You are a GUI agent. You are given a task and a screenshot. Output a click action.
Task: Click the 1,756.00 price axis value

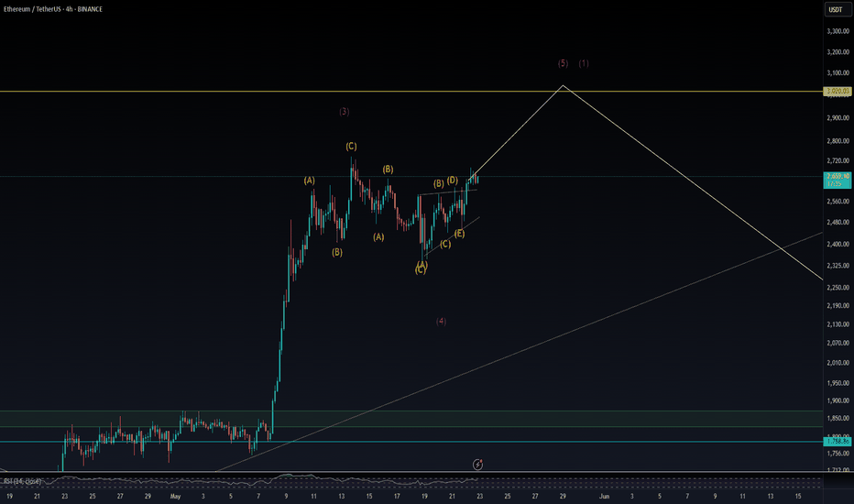click(838, 454)
